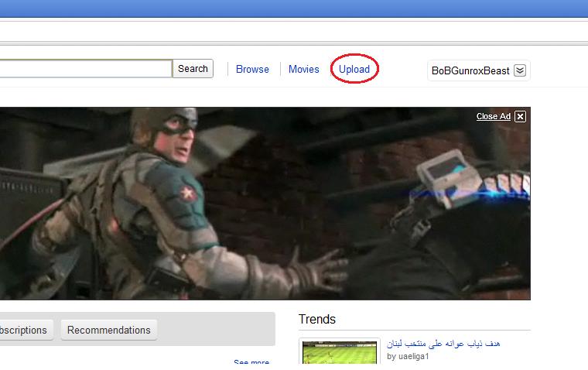Screen dimensions: 588x370
Task: Switch to the Subscriptions tab
Action: [23, 330]
